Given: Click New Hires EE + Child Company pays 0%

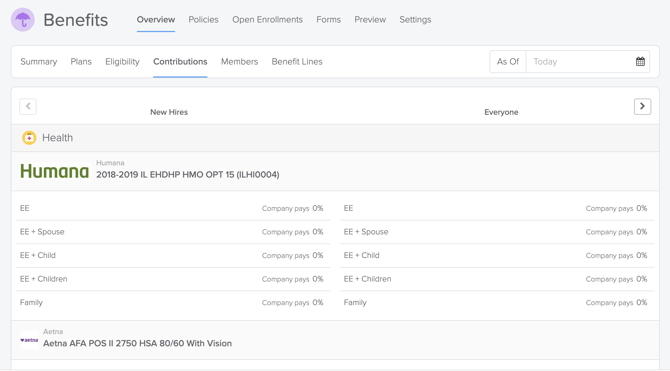Looking at the screenshot, I should pos(293,255).
